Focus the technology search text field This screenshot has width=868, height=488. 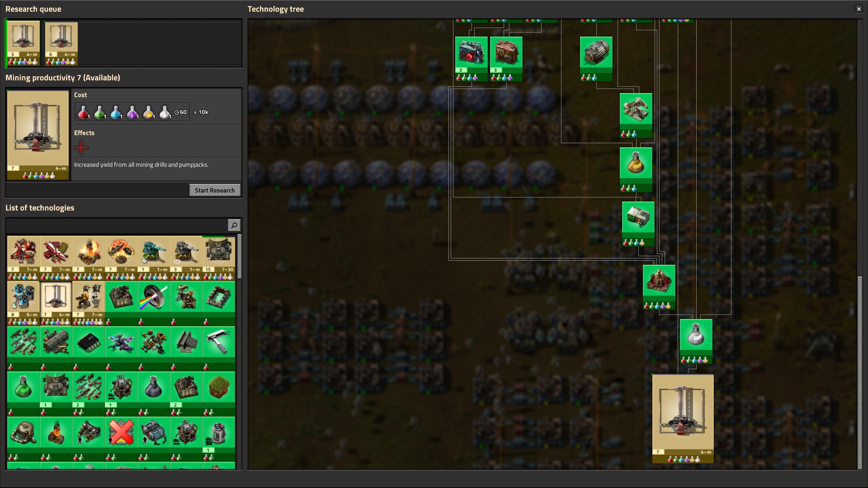click(x=117, y=225)
